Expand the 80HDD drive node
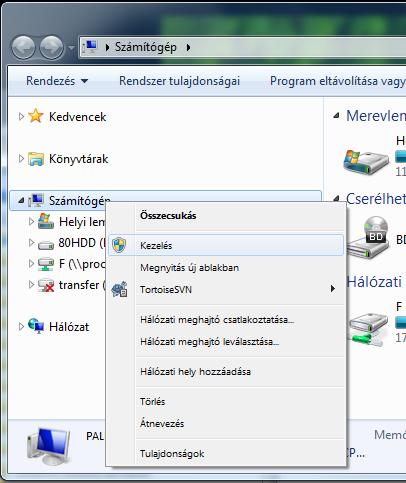The width and height of the screenshot is (406, 483). pos(31,243)
